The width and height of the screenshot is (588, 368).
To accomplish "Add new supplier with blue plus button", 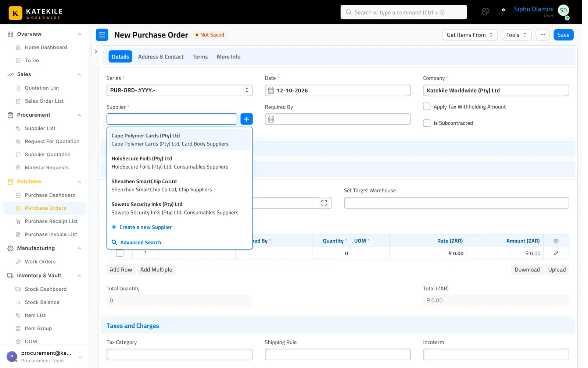I will pyautogui.click(x=247, y=119).
